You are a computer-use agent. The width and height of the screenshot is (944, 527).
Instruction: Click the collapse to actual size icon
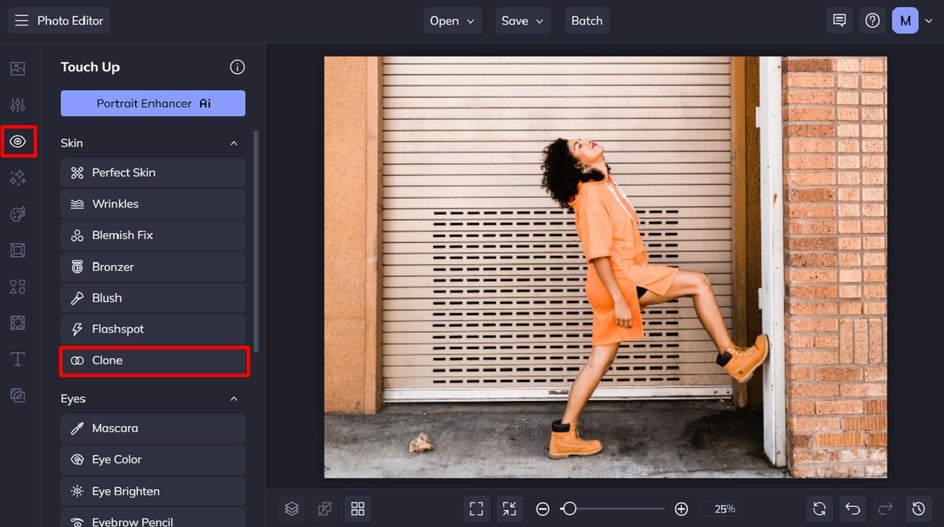[509, 509]
